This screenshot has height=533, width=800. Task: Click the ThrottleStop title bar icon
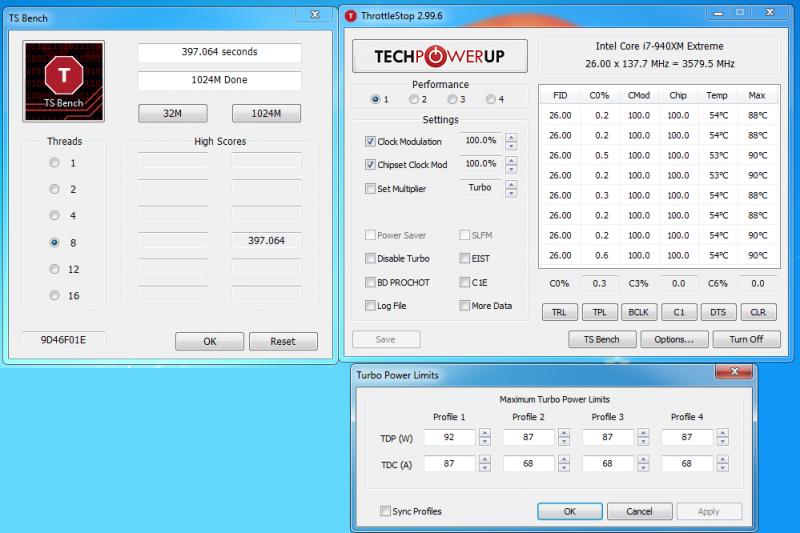[351, 16]
